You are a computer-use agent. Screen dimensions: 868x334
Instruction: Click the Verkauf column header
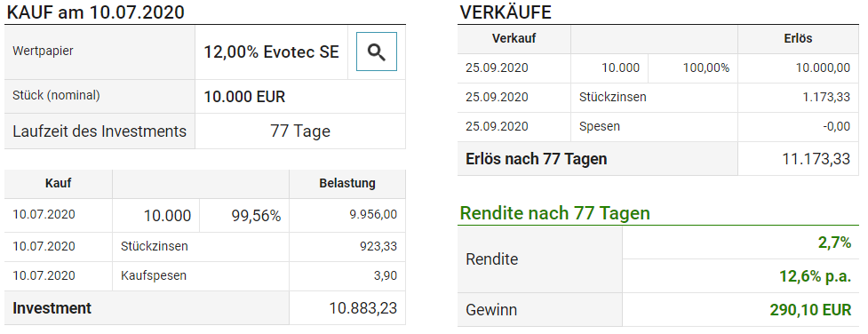(x=514, y=39)
